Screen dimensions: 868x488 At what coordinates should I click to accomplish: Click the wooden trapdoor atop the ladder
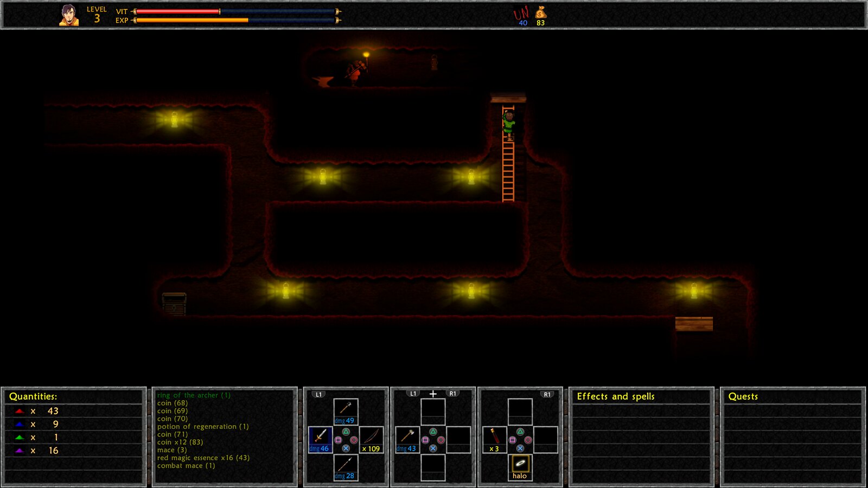pyautogui.click(x=508, y=99)
